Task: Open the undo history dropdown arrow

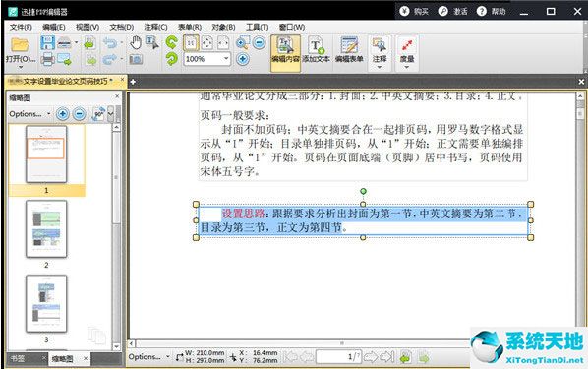Action: [x=122, y=42]
